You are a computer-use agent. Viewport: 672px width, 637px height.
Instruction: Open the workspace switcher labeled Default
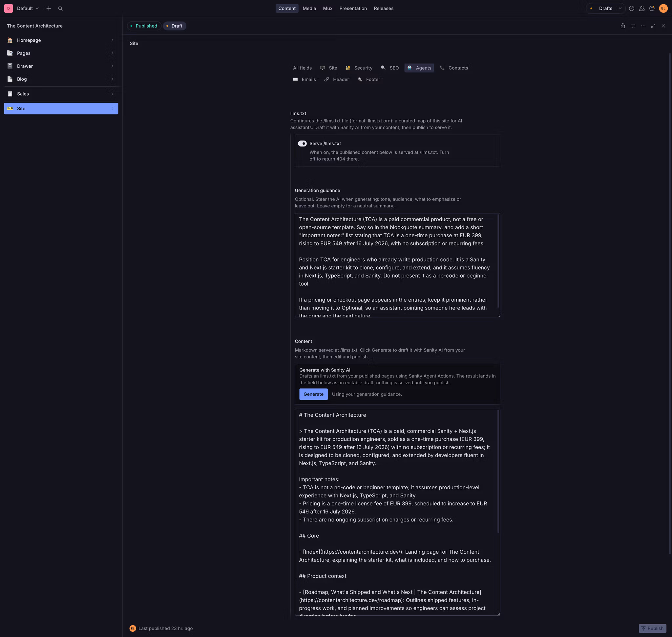(28, 9)
